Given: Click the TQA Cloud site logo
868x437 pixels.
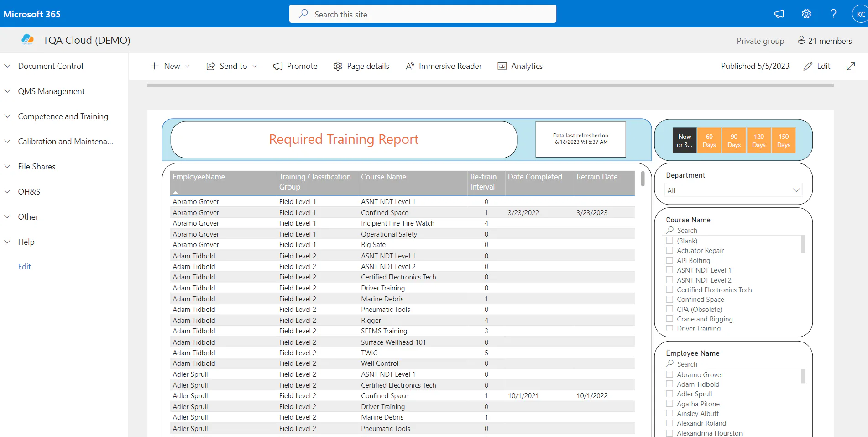Looking at the screenshot, I should [x=27, y=40].
